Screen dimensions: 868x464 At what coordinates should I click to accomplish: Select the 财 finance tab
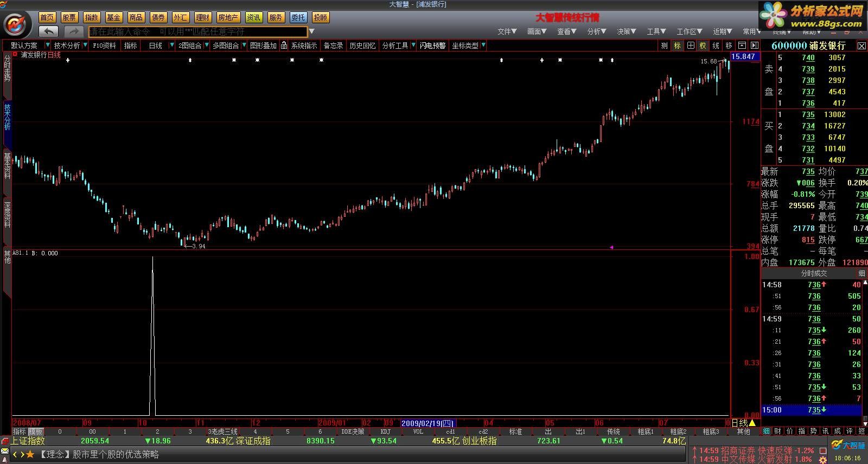(778, 431)
